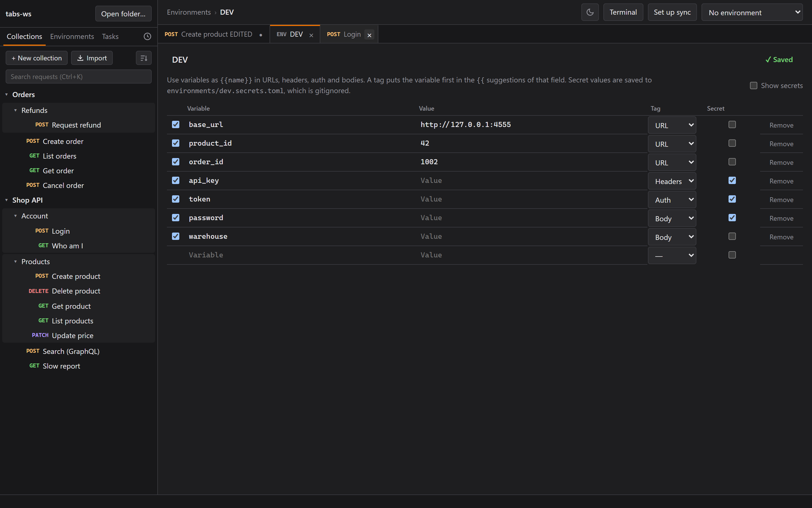Toggle dark mode moon icon
The image size is (812, 508).
pos(590,12)
